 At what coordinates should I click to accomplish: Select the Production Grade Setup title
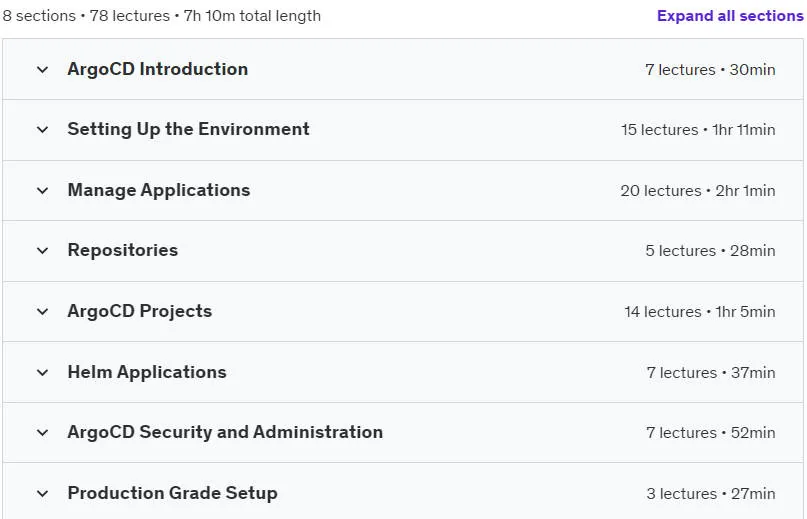point(172,493)
